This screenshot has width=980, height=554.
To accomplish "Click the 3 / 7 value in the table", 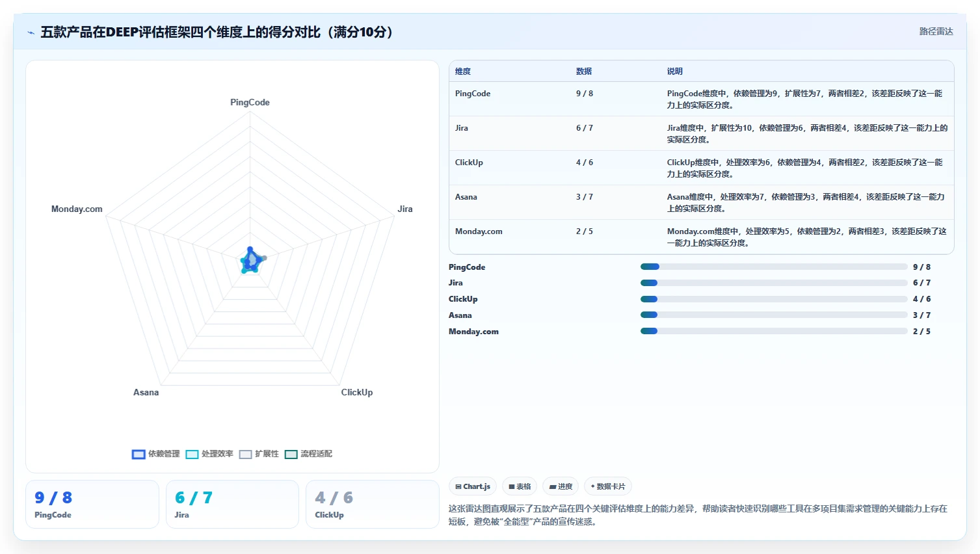I will (585, 197).
